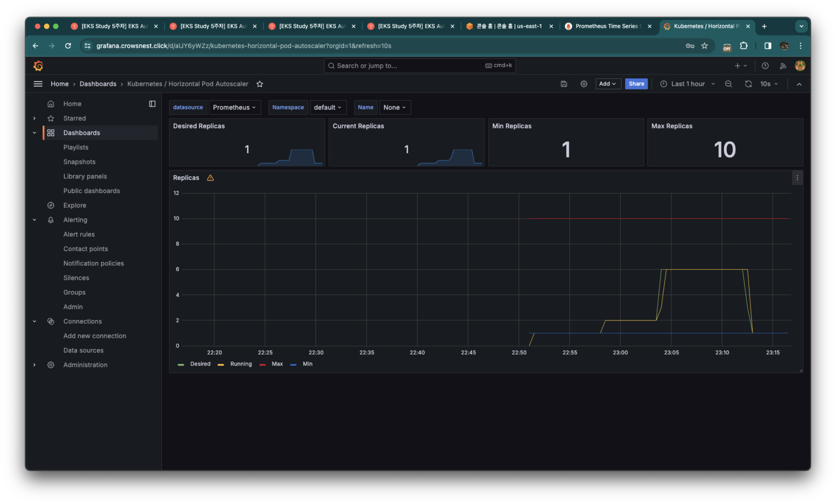
Task: Open Explore in the sidebar
Action: [x=75, y=205]
